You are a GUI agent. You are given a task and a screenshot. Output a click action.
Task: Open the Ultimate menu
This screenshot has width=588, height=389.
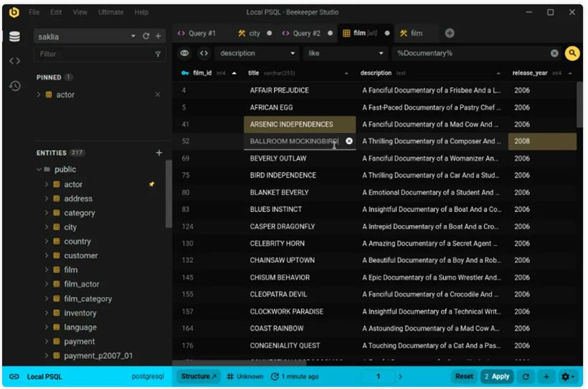(110, 12)
